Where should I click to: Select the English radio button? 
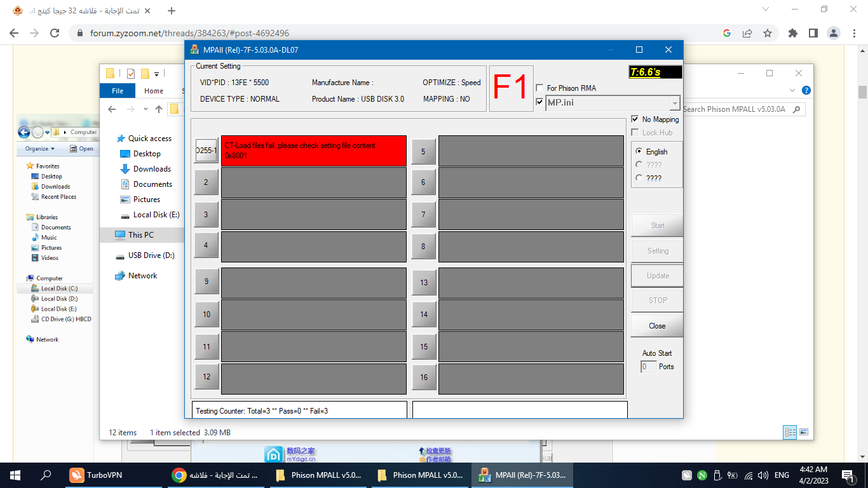click(x=639, y=152)
